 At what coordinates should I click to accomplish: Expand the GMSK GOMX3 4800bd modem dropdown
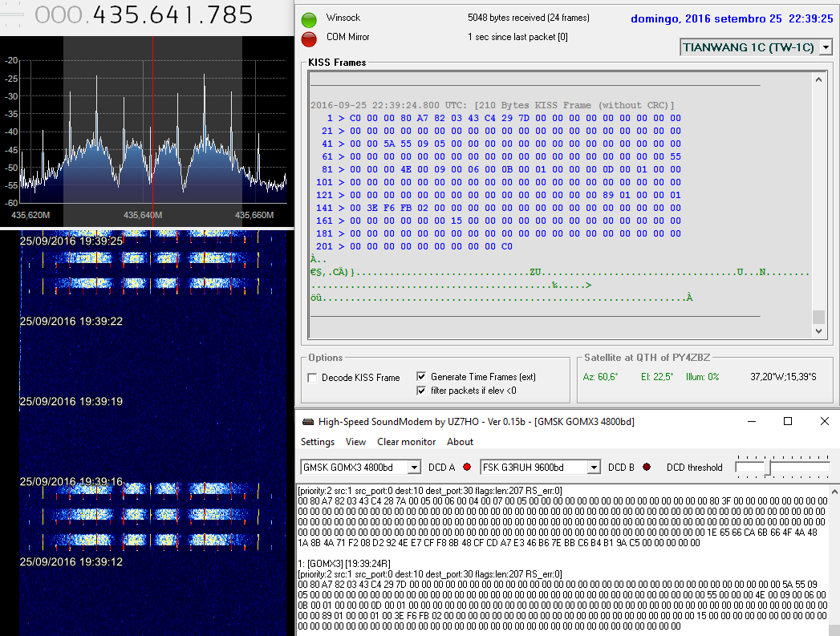click(414, 468)
